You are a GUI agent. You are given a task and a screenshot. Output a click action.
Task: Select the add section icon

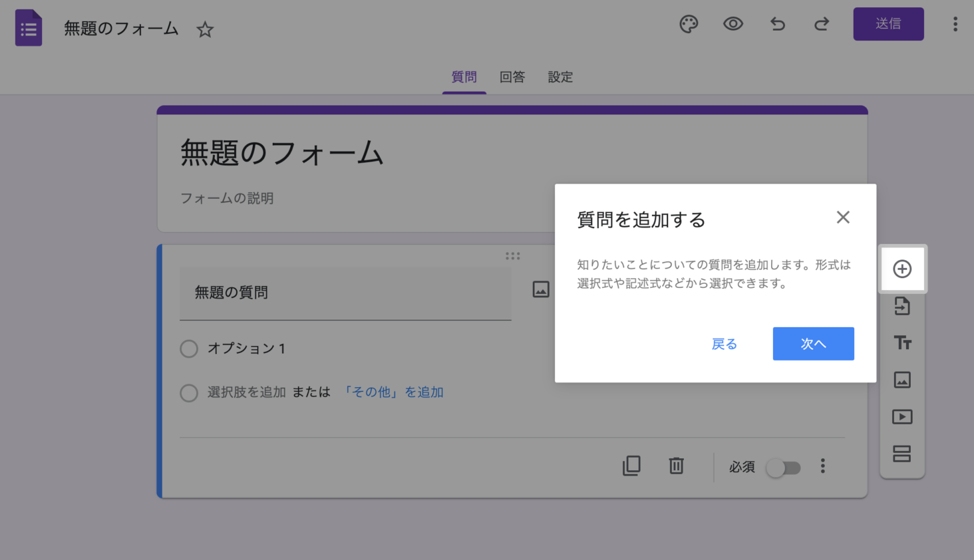click(x=902, y=454)
